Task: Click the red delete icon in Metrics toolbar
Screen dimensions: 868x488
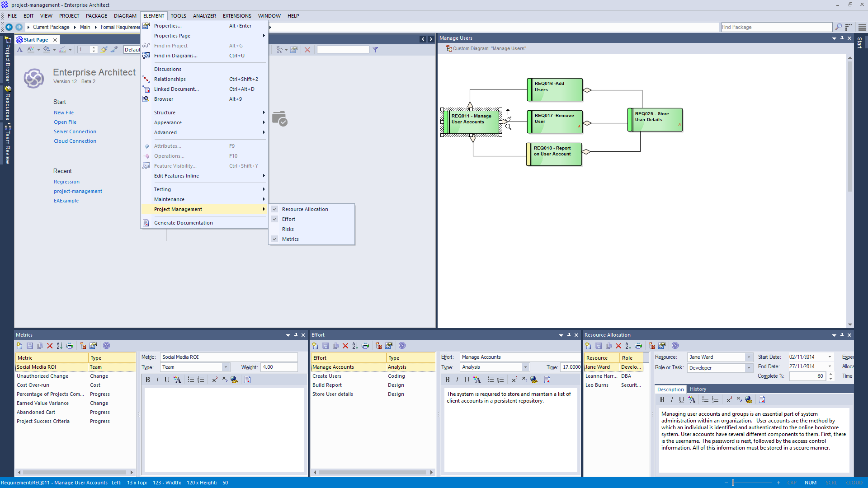Action: click(x=50, y=346)
